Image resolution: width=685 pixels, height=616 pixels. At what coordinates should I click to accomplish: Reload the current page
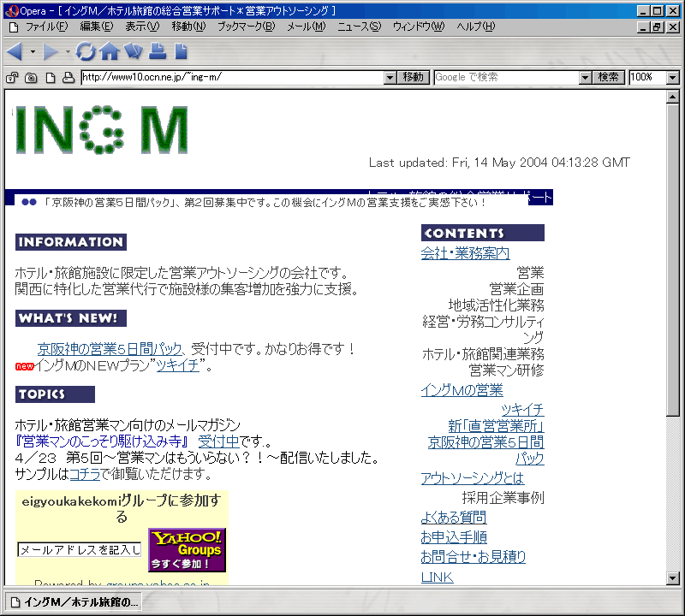coord(86,51)
